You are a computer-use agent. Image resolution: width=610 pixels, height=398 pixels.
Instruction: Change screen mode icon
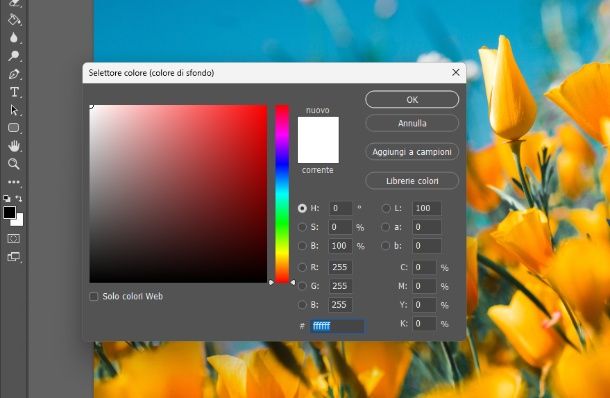[x=14, y=256]
